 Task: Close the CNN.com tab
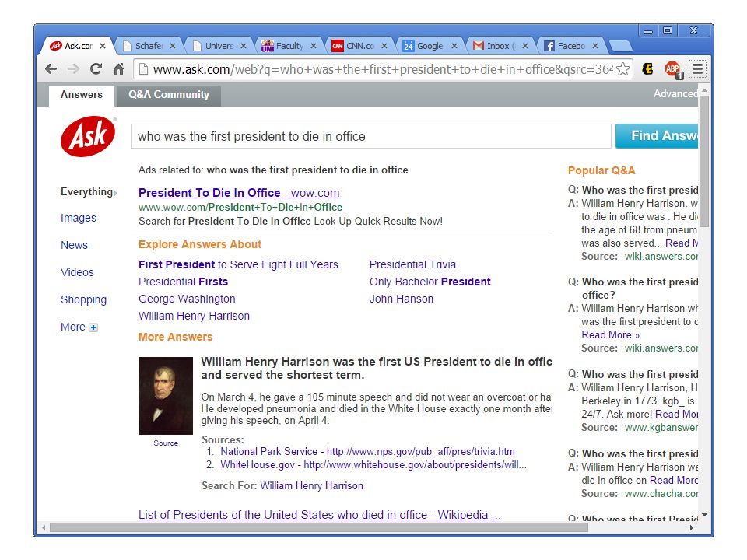point(384,46)
